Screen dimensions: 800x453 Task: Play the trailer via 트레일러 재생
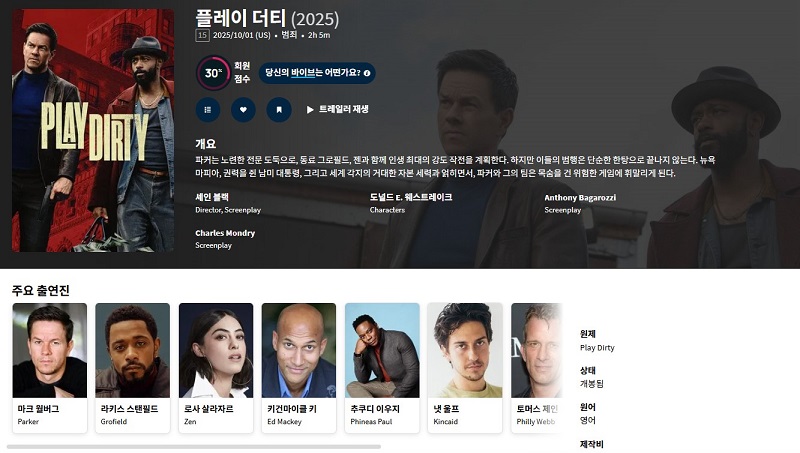[337, 109]
